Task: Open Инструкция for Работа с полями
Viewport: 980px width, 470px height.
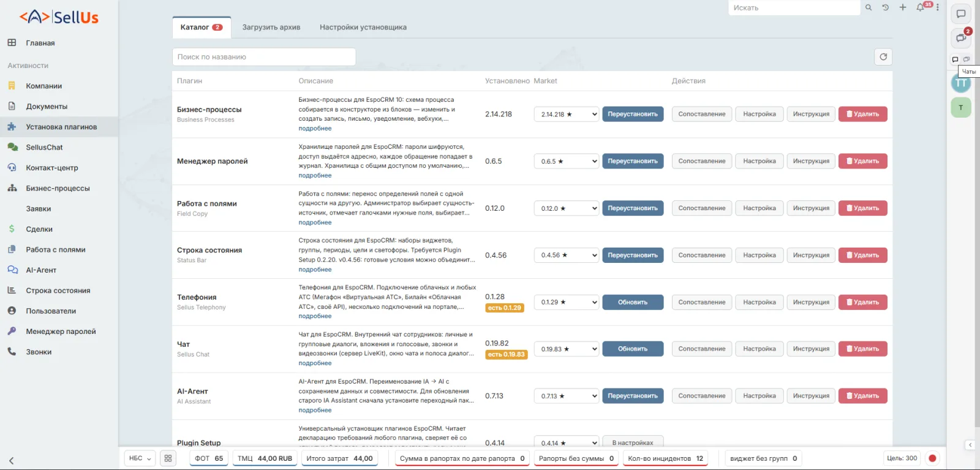Action: 811,208
